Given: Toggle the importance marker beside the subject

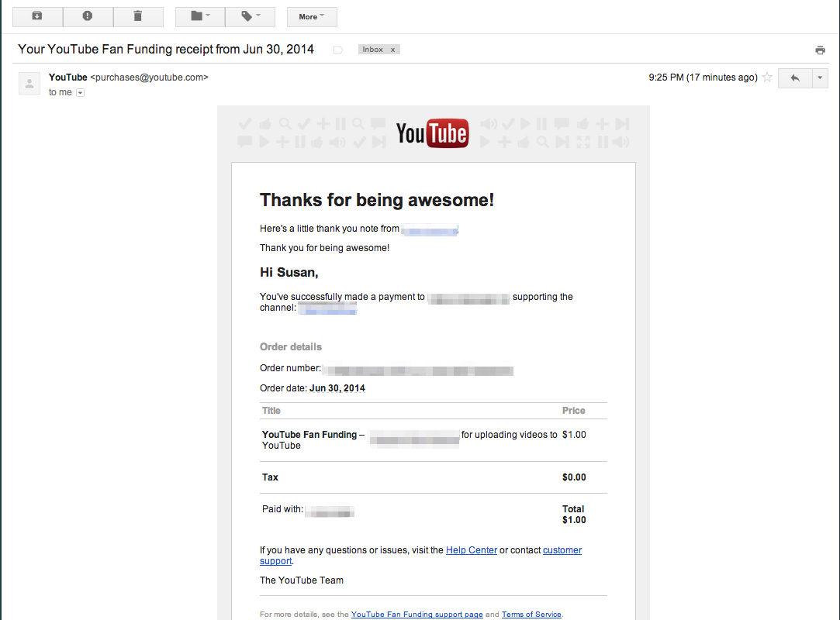Looking at the screenshot, I should [x=338, y=50].
